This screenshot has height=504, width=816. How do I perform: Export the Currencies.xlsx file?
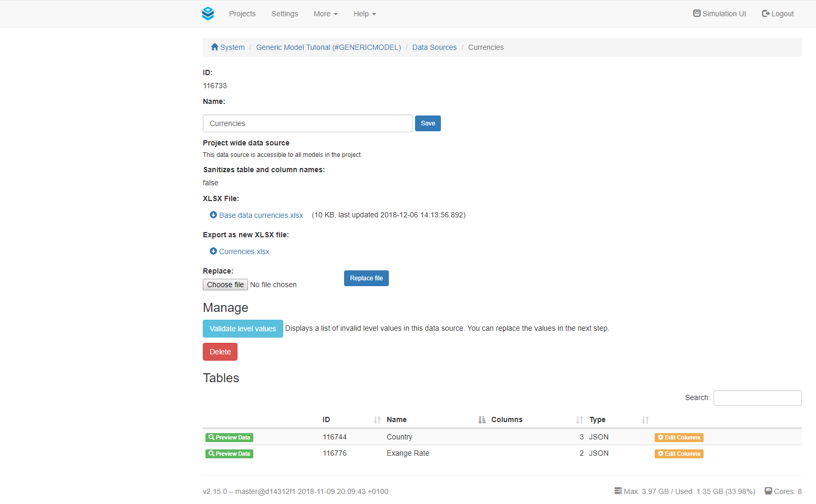pyautogui.click(x=244, y=251)
